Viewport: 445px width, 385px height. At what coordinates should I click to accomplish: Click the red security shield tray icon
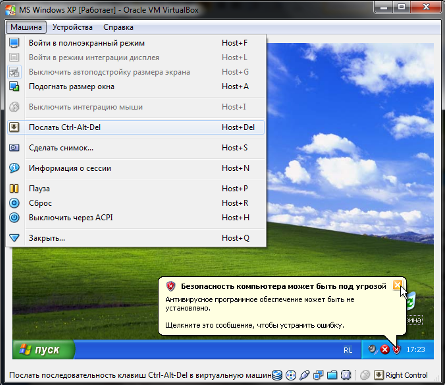pos(396,350)
